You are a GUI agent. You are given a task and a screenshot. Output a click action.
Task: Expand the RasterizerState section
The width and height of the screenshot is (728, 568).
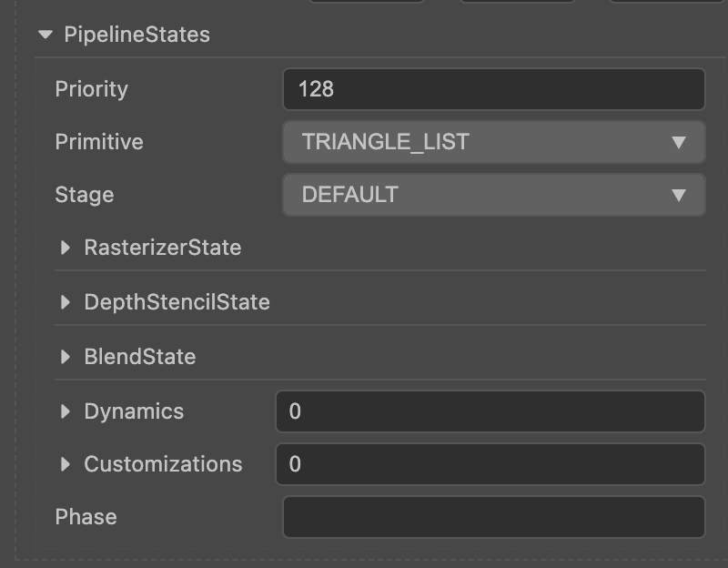(65, 248)
